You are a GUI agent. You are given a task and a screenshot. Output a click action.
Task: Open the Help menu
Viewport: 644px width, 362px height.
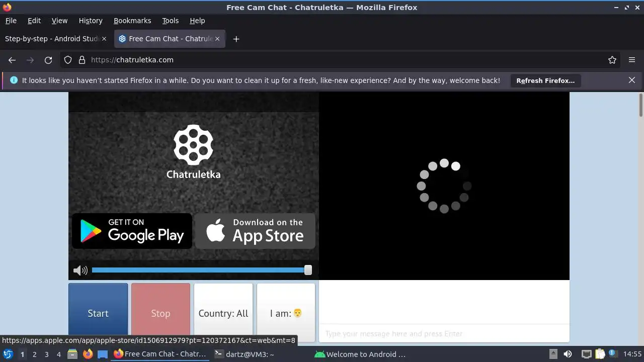[197, 21]
